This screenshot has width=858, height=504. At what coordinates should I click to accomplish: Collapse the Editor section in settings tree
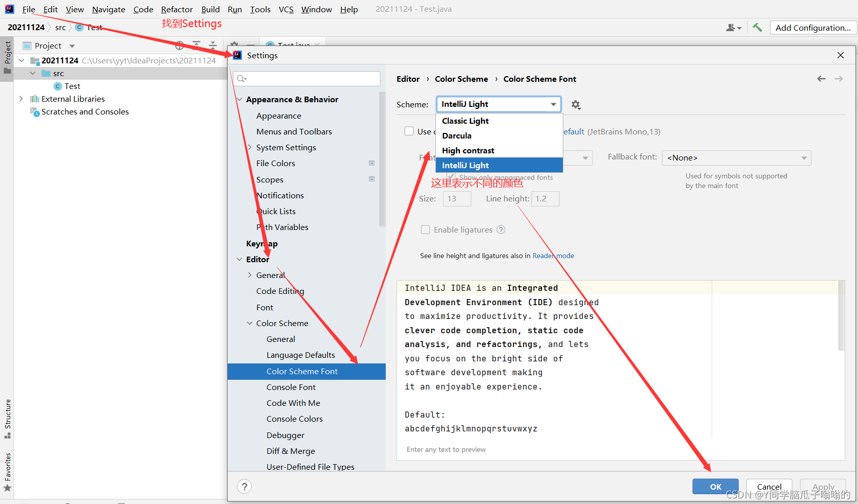click(x=239, y=259)
